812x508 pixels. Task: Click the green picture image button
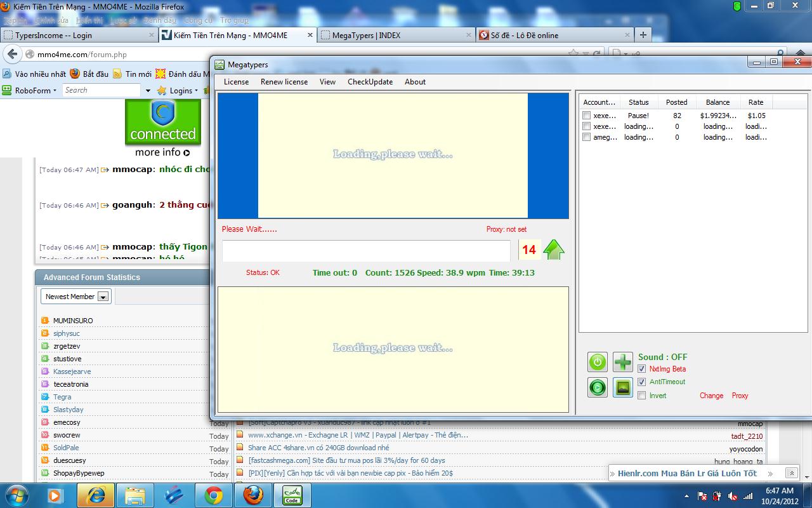pyautogui.click(x=623, y=387)
